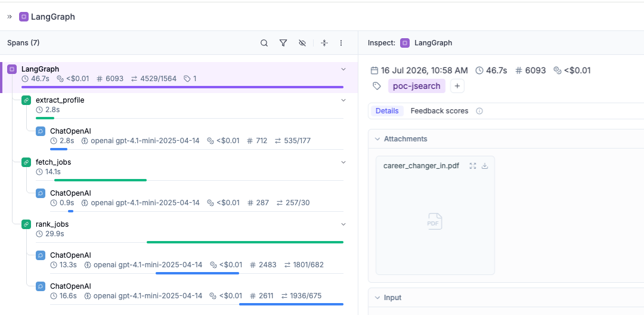Open the career_changer_in.pdf preview thumbnail

435,222
